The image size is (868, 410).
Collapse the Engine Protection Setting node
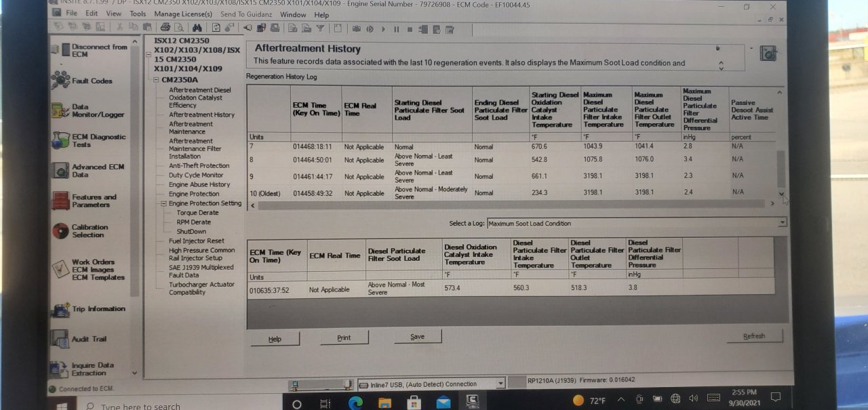[163, 203]
